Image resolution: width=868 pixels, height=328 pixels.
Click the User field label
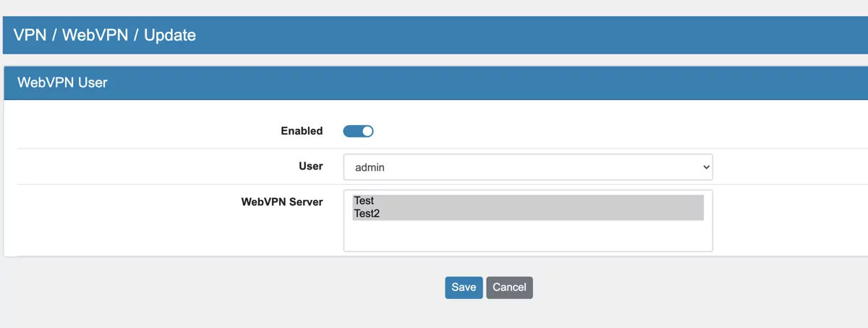(311, 166)
